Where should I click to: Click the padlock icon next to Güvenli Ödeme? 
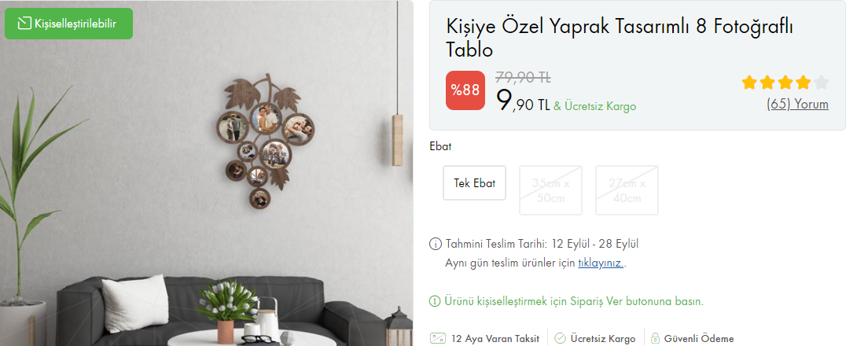655,338
